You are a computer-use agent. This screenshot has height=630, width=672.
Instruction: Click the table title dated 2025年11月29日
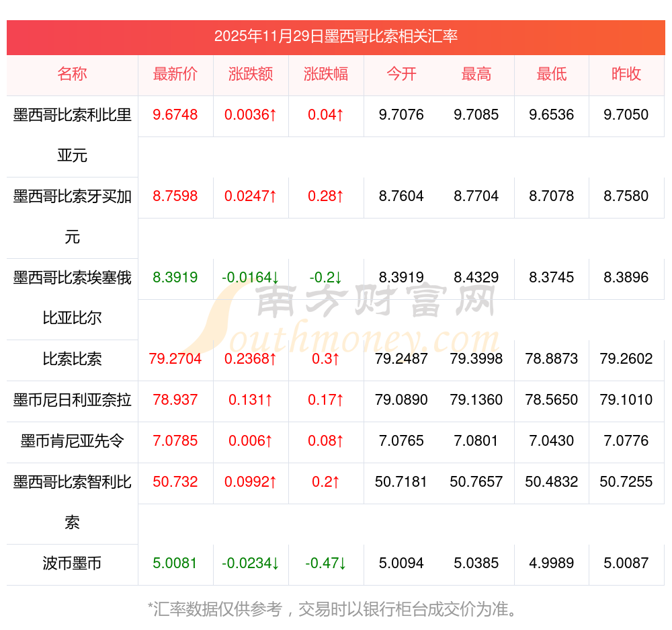pyautogui.click(x=335, y=36)
